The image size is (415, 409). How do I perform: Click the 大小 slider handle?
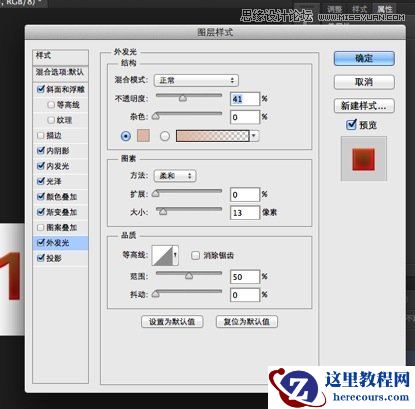pos(163,212)
